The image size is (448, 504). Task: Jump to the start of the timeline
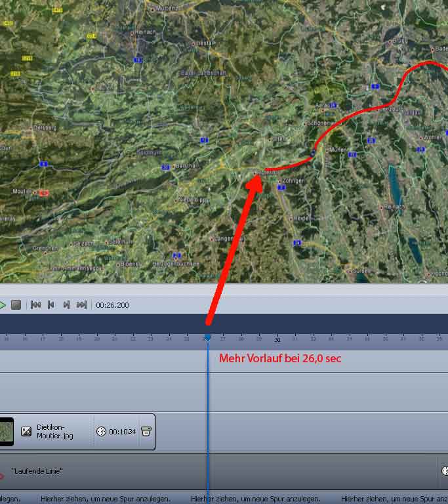pos(35,305)
